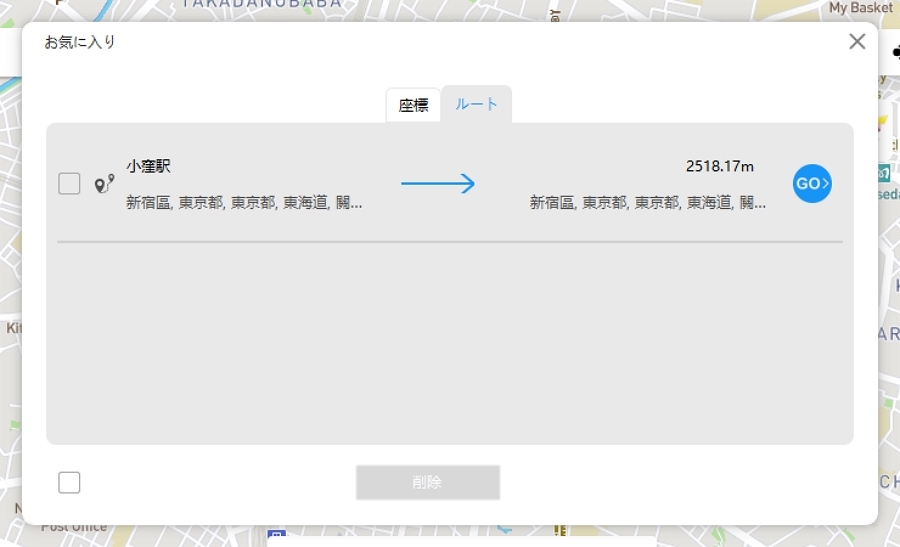900x547 pixels.
Task: Click the blue GO route button
Action: (812, 184)
